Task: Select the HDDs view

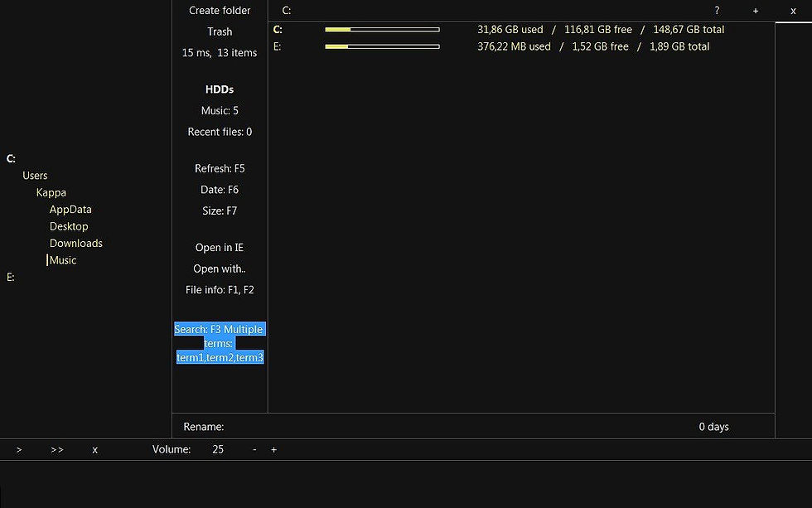Action: click(x=220, y=90)
